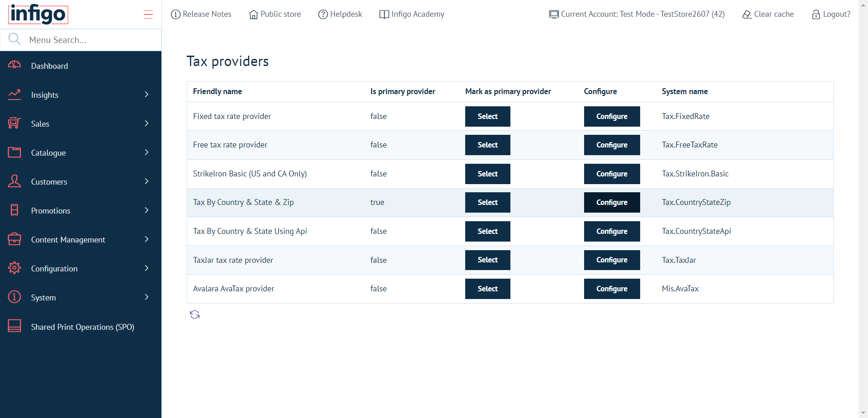Click Logout in the top bar
Image resolution: width=868 pixels, height=418 pixels.
(831, 14)
